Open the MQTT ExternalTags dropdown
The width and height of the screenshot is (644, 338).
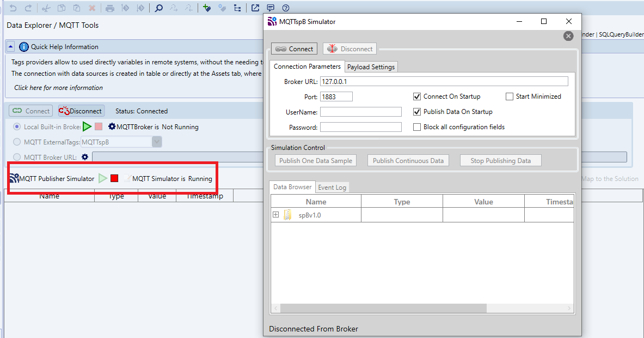pyautogui.click(x=157, y=142)
